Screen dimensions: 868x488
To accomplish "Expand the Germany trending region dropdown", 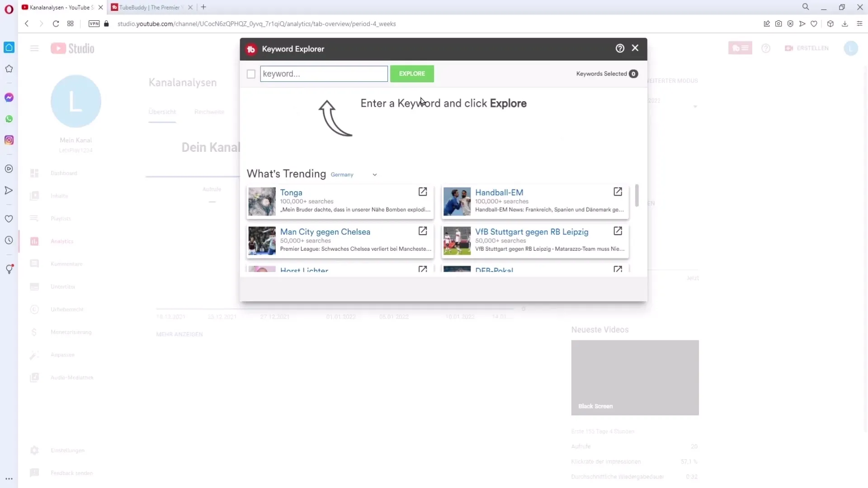I will [354, 175].
